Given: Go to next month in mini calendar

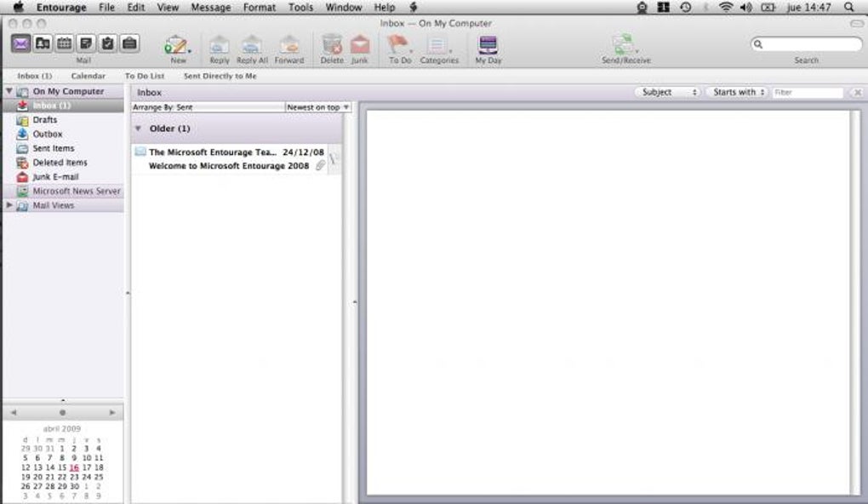Looking at the screenshot, I should click(112, 413).
